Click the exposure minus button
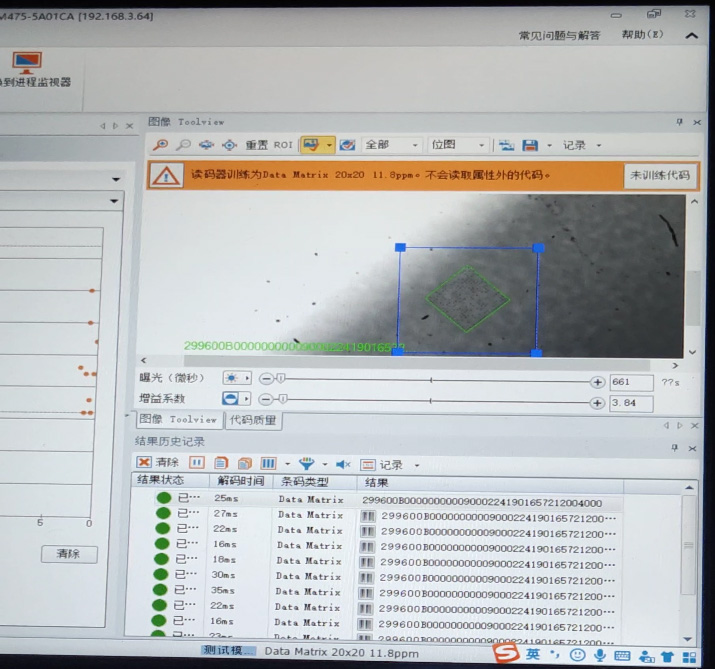This screenshot has height=669, width=715. pos(265,379)
